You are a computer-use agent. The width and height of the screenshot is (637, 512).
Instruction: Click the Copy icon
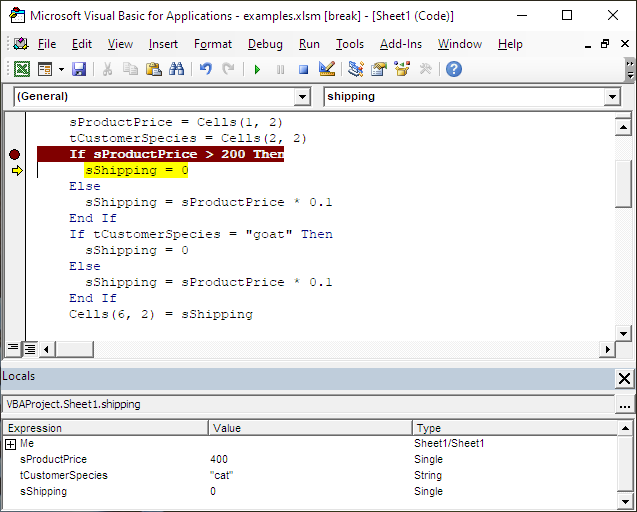pos(130,69)
